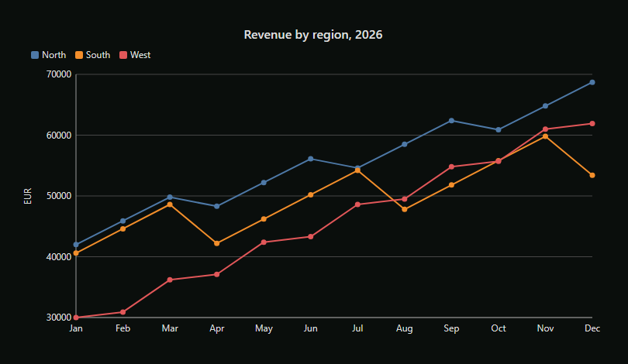Click the Jul x-axis label
The width and height of the screenshot is (628, 364).
coord(357,328)
